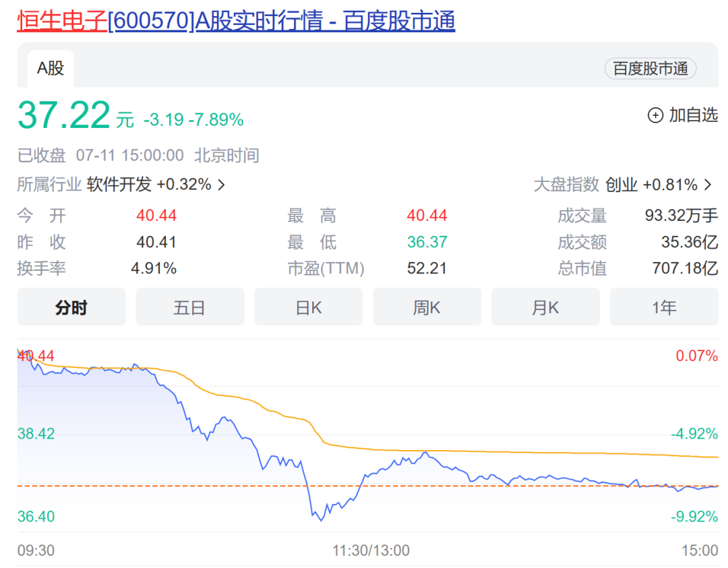Image resolution: width=728 pixels, height=568 pixels.
Task: Select the 分时 chart tab
Action: (71, 307)
